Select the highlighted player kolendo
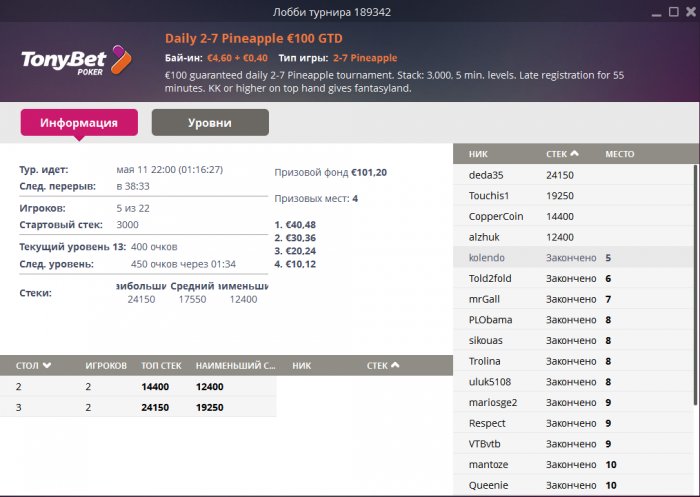Image resolution: width=700 pixels, height=497 pixels. 487,258
